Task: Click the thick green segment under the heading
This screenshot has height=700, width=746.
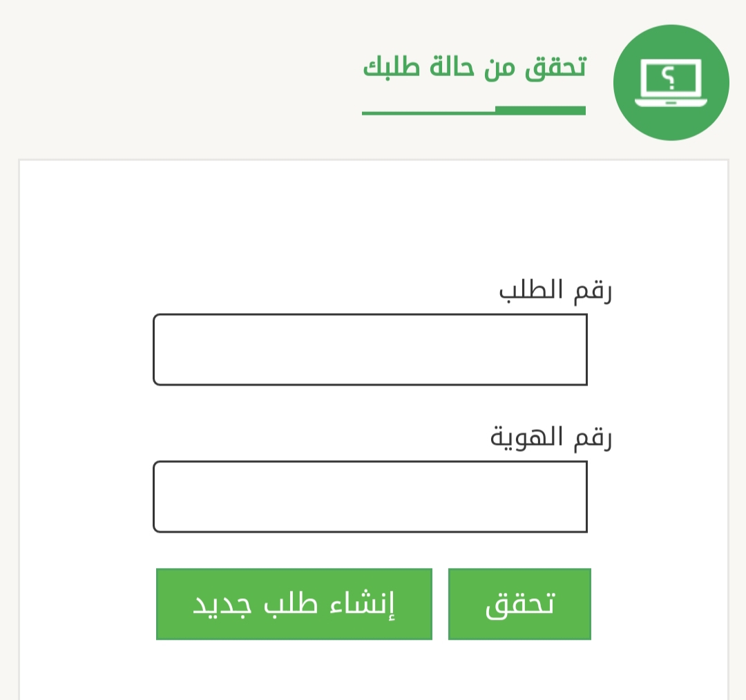Action: click(x=540, y=111)
